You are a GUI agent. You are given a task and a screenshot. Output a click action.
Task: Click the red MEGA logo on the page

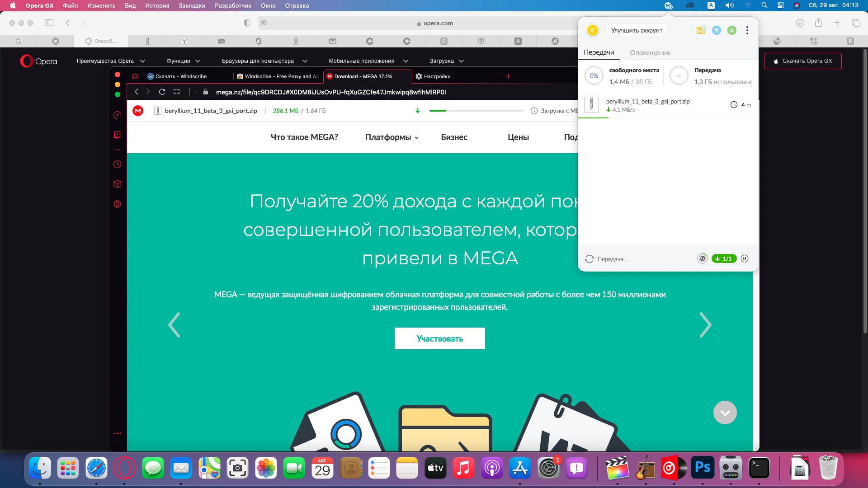point(138,111)
